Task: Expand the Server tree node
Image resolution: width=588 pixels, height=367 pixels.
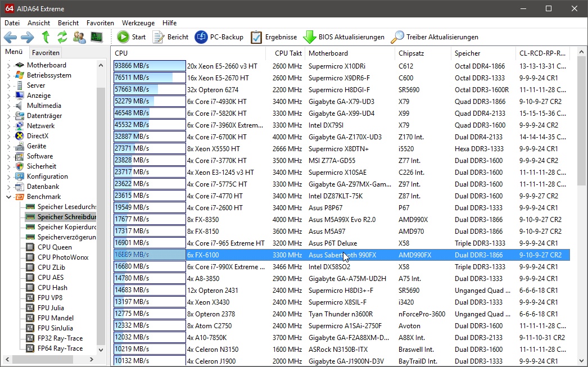Action: (8, 85)
